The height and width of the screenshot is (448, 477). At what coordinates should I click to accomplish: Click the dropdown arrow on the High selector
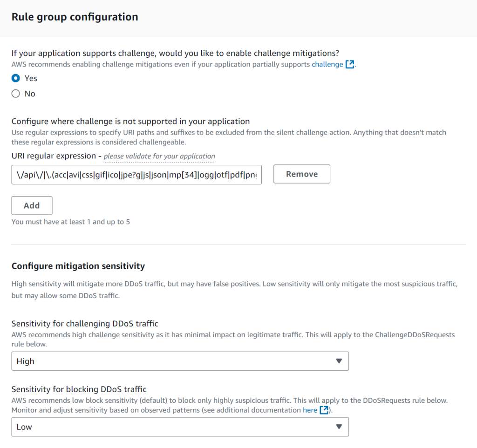(x=339, y=361)
